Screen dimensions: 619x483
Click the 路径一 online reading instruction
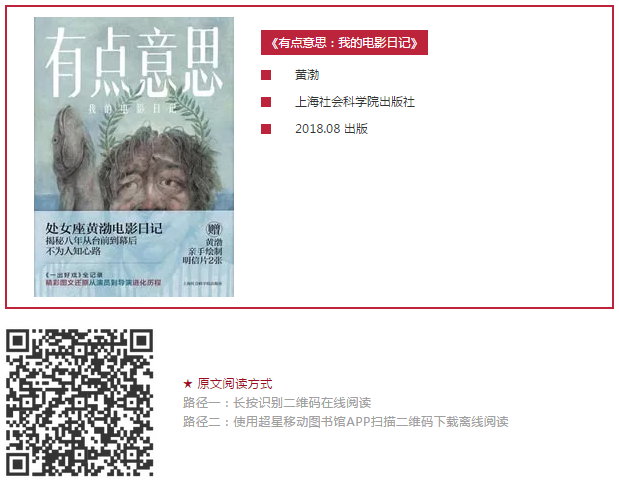277,402
